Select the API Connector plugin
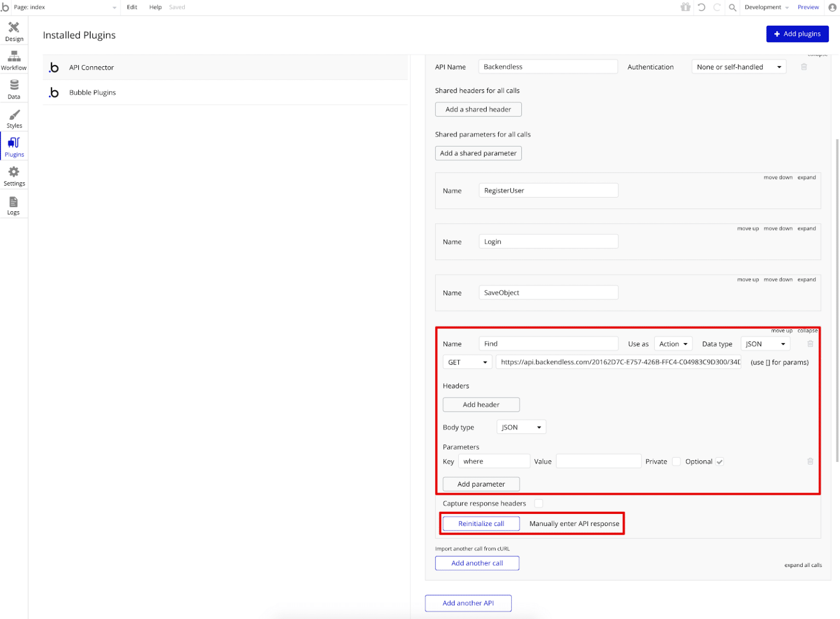The height and width of the screenshot is (619, 840). click(x=91, y=67)
